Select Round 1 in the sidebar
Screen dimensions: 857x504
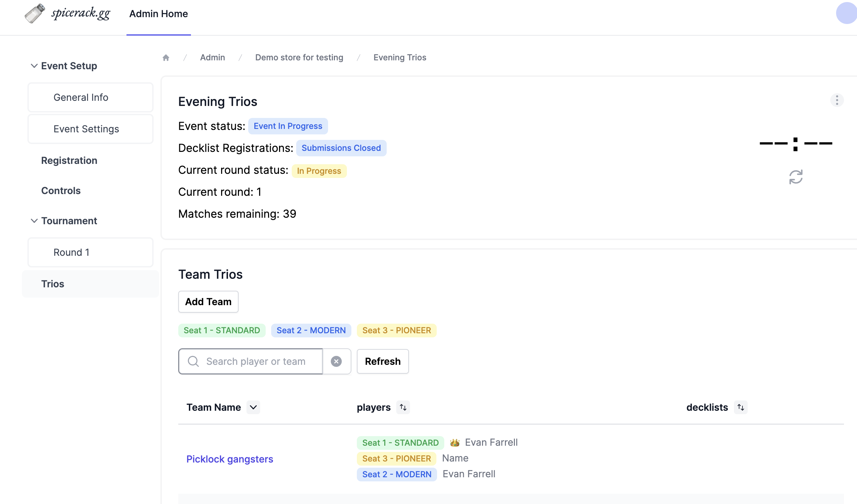coord(90,252)
